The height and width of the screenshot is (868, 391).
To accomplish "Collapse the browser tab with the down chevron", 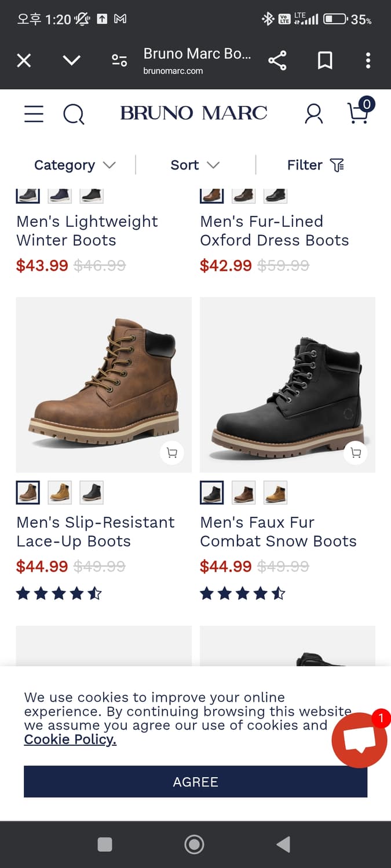I will coord(71,60).
